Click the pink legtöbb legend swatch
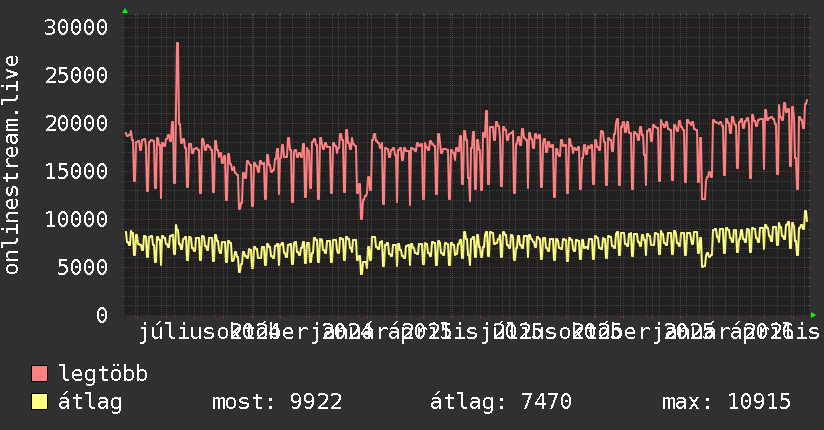Screen dimensions: 824x430 [x=39, y=373]
